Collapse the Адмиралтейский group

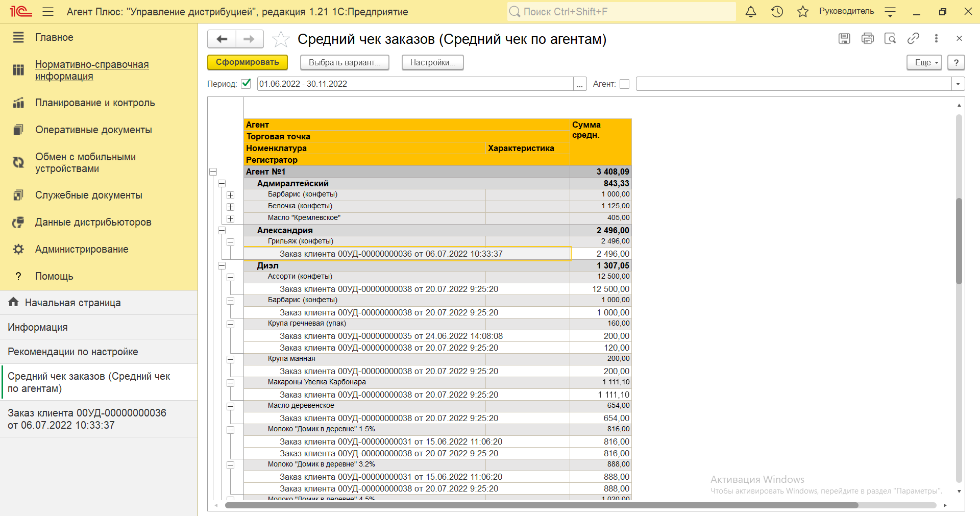point(222,183)
